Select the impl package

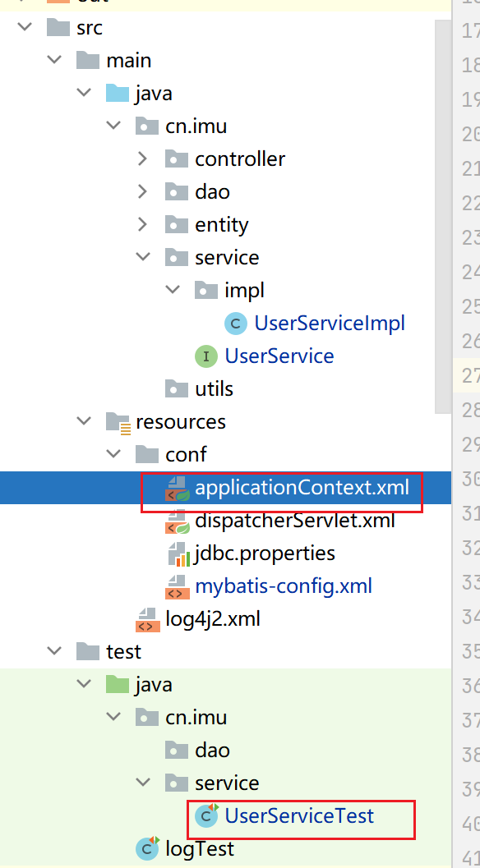(x=244, y=290)
